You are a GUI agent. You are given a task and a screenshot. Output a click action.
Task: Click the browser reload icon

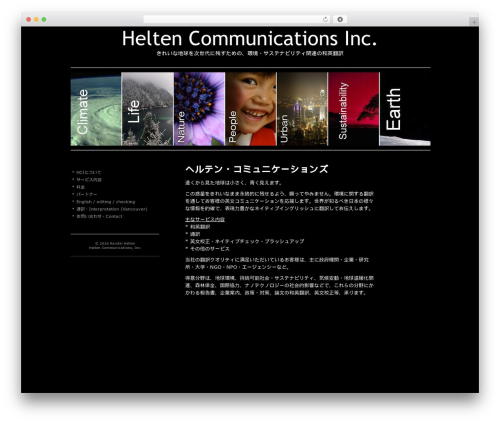tap(325, 19)
